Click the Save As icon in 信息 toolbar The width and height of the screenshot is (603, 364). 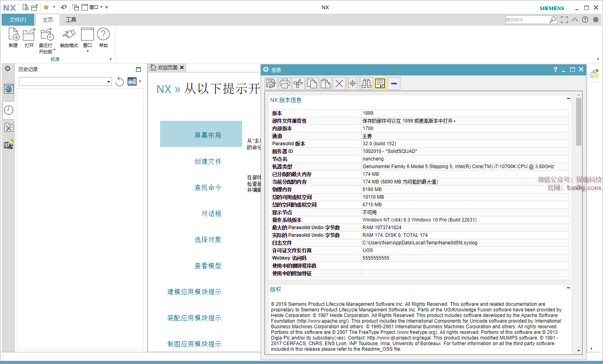click(x=271, y=83)
